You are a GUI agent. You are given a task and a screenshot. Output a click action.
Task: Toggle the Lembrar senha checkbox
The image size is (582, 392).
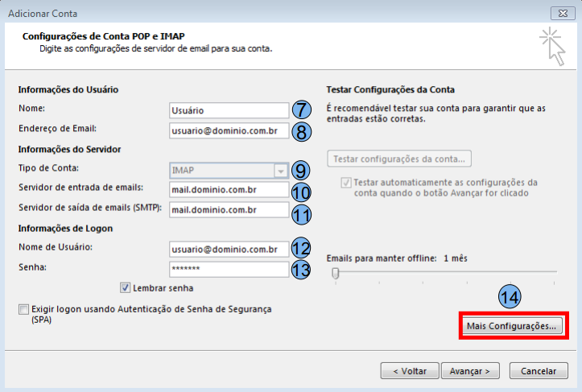coord(126,287)
